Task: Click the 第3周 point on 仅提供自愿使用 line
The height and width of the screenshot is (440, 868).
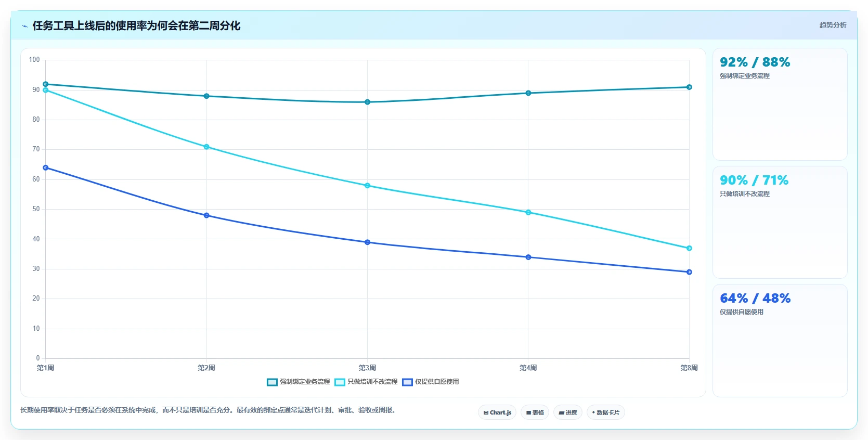Action: (367, 242)
